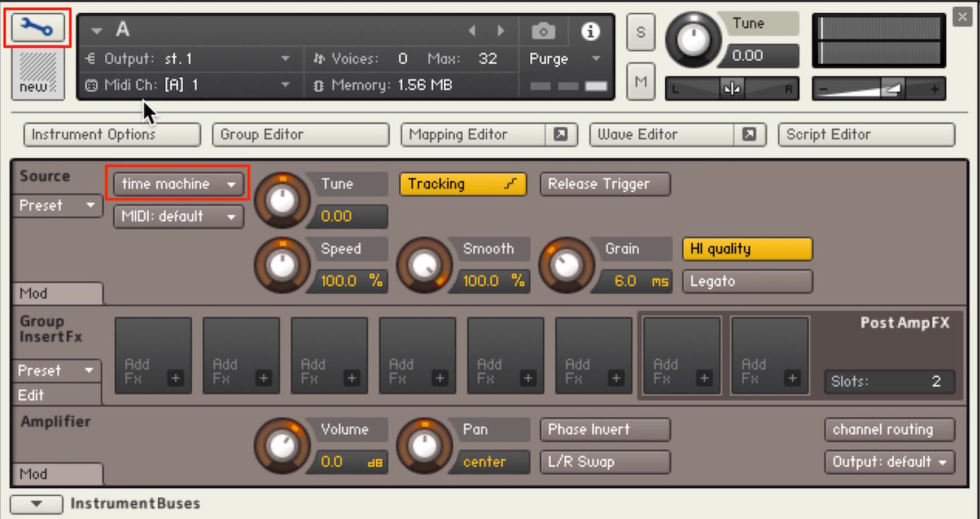Add Fx in second Group Insert slot
The height and width of the screenshot is (519, 980).
pos(241,356)
